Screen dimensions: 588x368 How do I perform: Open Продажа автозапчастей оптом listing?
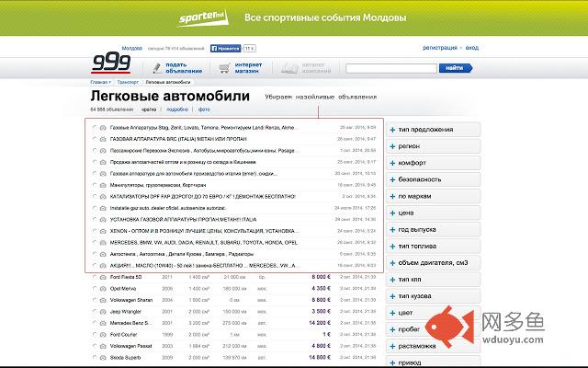click(x=183, y=162)
